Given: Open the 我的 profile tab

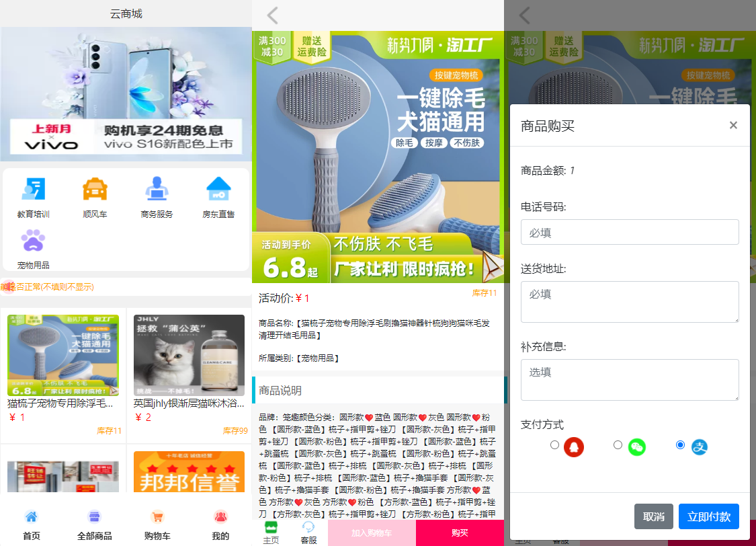Looking at the screenshot, I should [x=220, y=525].
